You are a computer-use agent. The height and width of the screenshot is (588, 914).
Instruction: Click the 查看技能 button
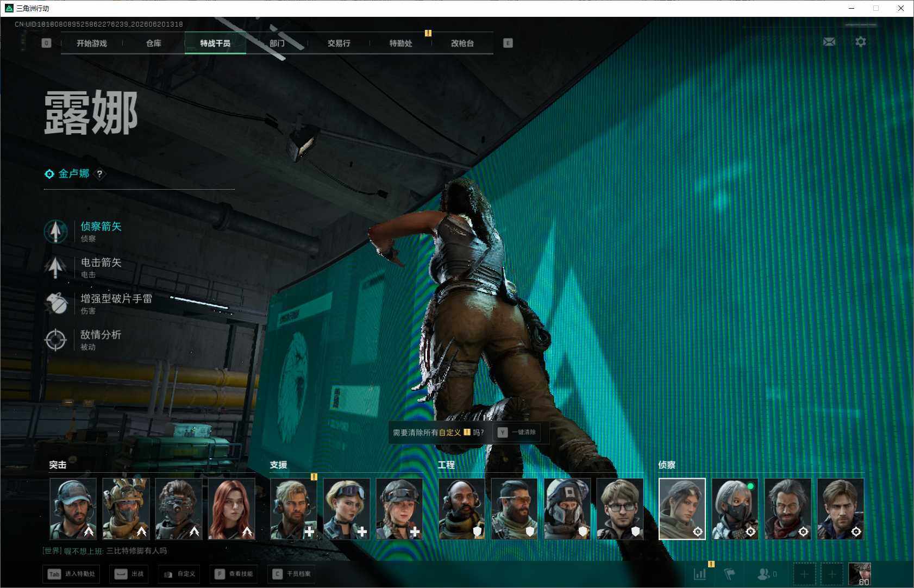235,574
